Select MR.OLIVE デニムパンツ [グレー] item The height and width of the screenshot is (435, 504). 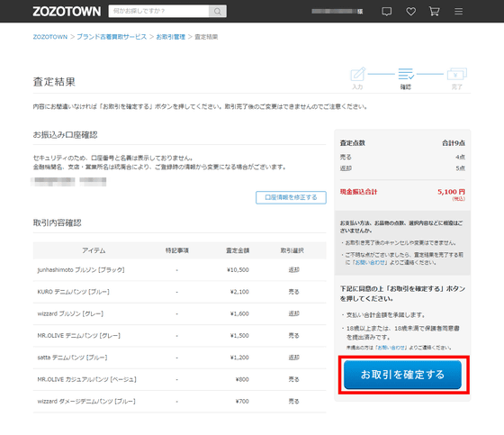click(79, 336)
